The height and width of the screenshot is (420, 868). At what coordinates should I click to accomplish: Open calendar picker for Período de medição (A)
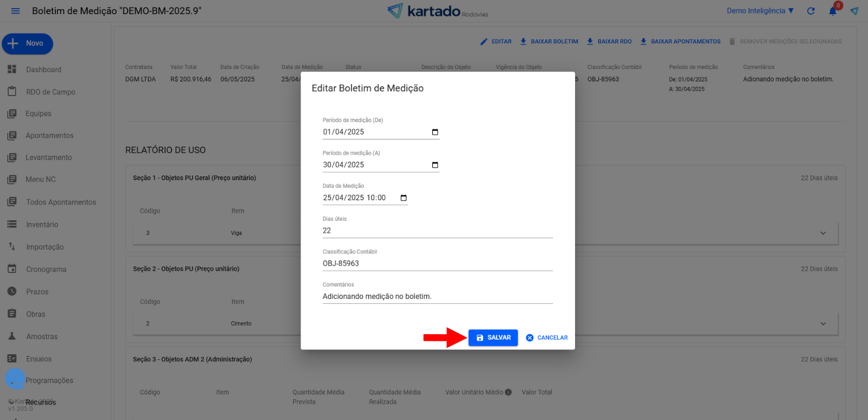pyautogui.click(x=435, y=165)
